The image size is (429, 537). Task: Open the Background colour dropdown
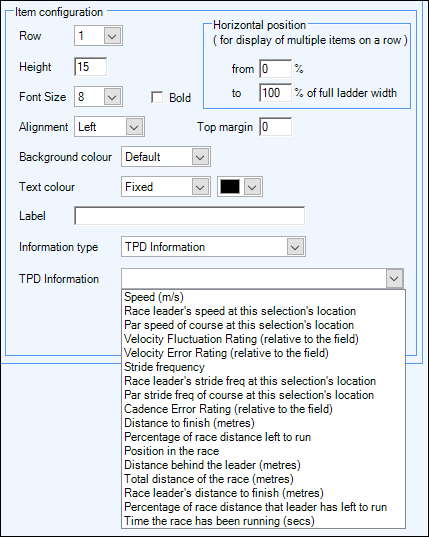coord(200,157)
